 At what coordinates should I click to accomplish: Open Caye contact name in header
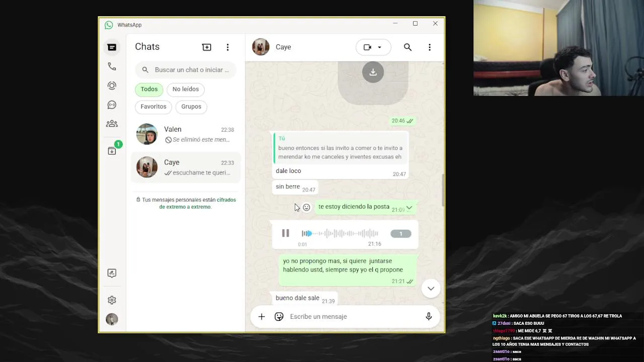click(x=283, y=47)
